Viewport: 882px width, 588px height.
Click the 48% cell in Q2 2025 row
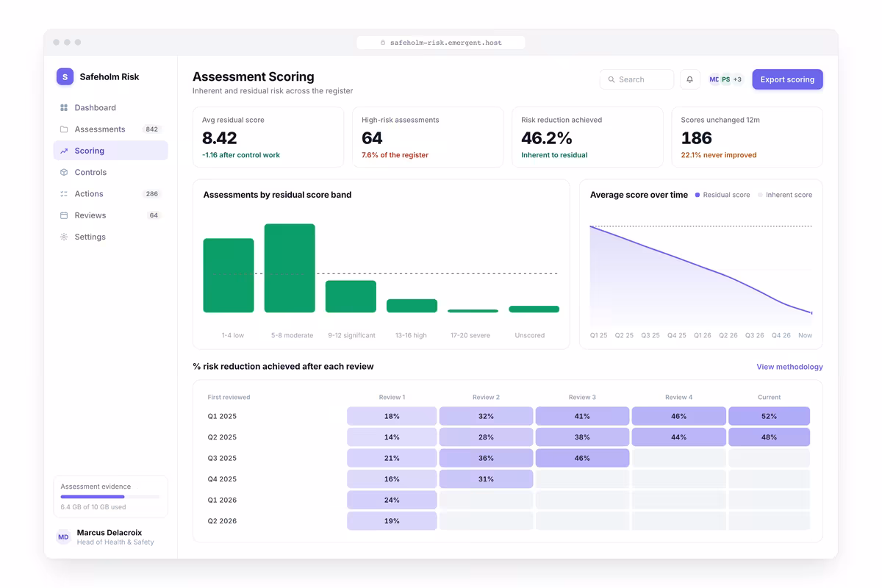[769, 437]
